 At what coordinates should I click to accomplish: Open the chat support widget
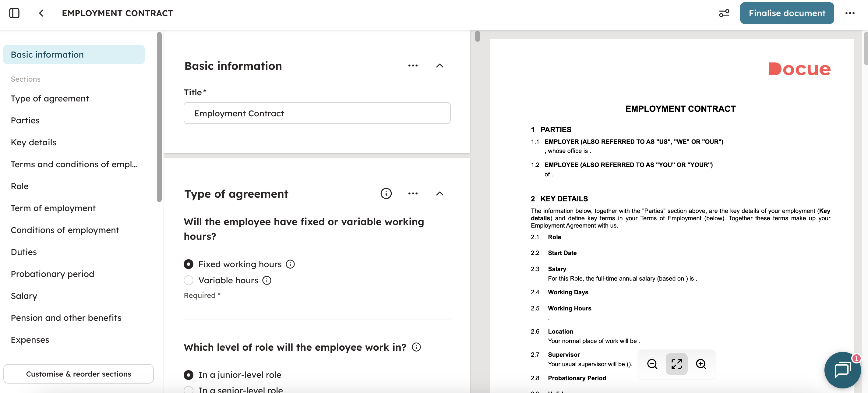(x=842, y=370)
